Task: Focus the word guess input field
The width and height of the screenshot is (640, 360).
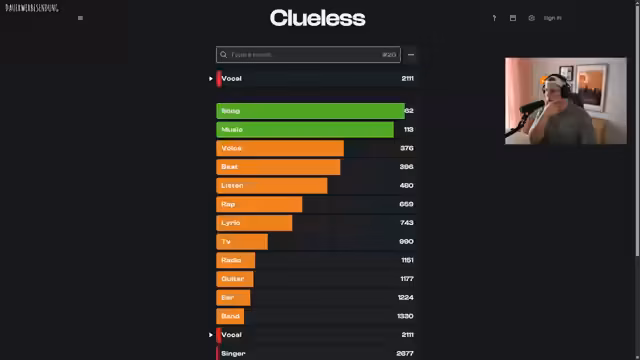Action: [x=308, y=55]
